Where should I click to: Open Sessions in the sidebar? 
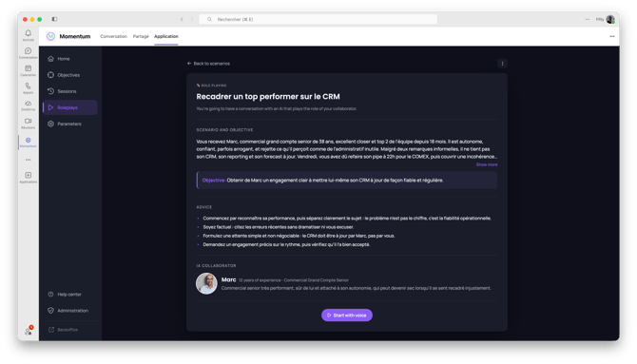pyautogui.click(x=69, y=91)
